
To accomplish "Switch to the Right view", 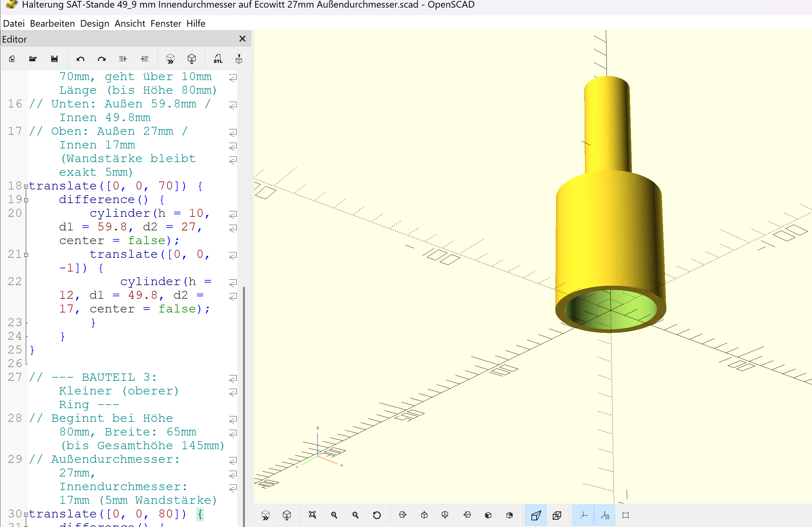I will (x=403, y=515).
